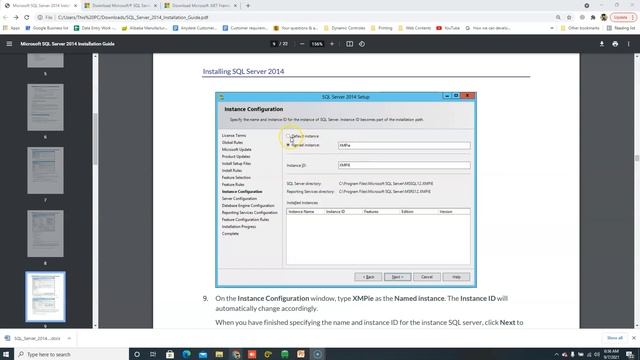Image resolution: width=640 pixels, height=360 pixels.
Task: Open the YouTube bookmark
Action: (448, 28)
